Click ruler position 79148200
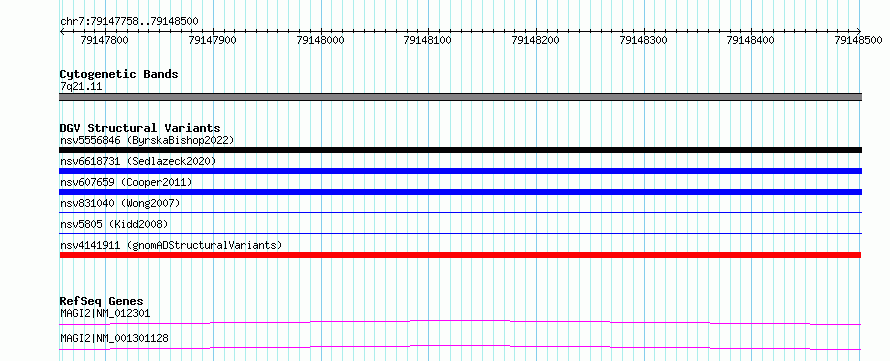Viewport: 890px width, 361px height. [535, 40]
